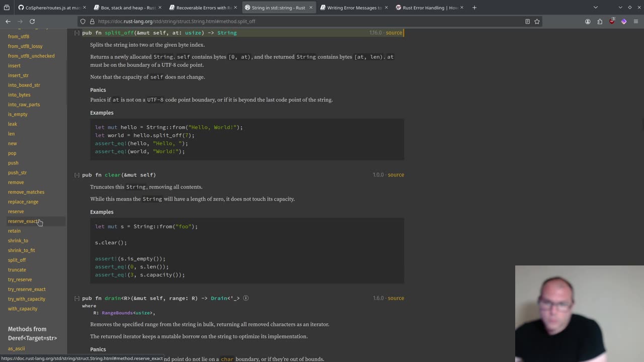Viewport: 644px width, 362px height.
Task: Follow the usize type link in split_off signature
Action: (x=193, y=33)
